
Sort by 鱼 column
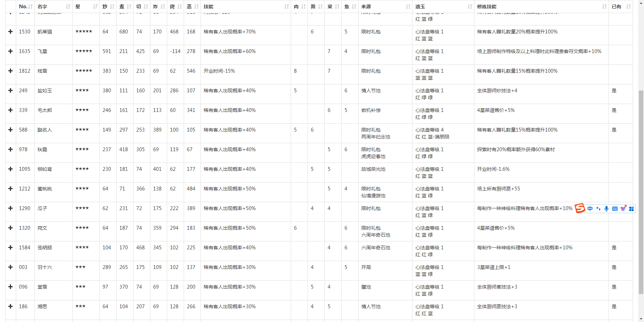click(x=350, y=7)
